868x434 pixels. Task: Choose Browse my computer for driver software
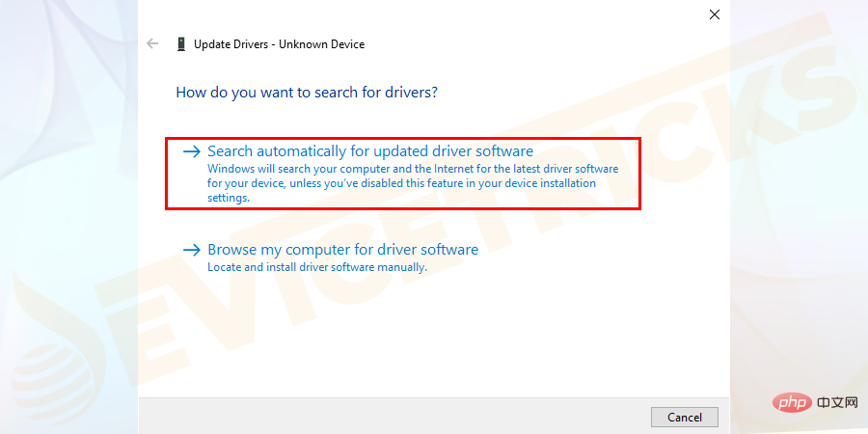(342, 250)
